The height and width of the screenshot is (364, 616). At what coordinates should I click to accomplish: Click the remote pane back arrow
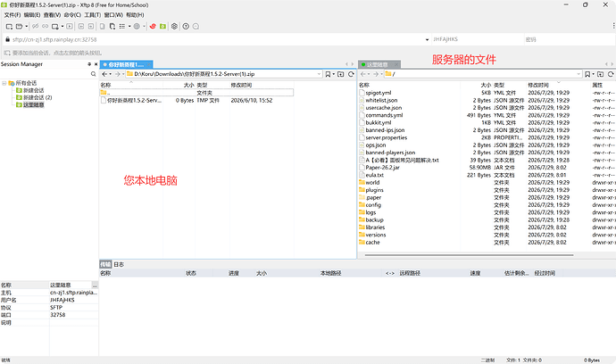coord(363,74)
